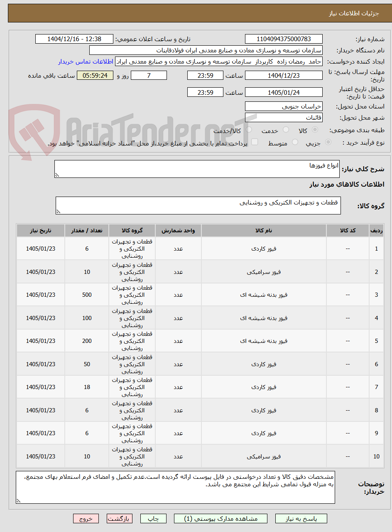This screenshot has height=532, width=392.
Task: Click the بازگشت back button
Action: [120, 519]
